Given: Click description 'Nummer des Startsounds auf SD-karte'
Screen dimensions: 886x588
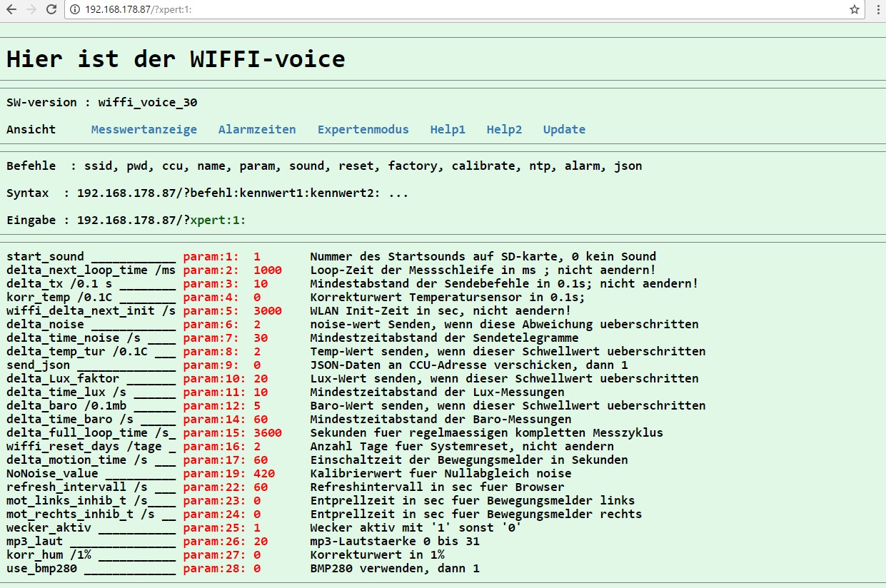Looking at the screenshot, I should pos(433,256).
